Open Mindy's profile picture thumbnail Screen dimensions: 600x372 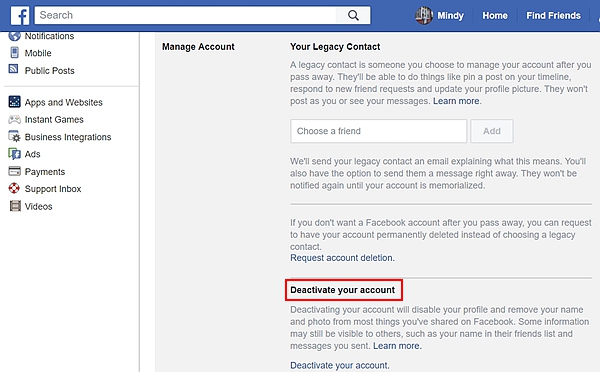424,15
